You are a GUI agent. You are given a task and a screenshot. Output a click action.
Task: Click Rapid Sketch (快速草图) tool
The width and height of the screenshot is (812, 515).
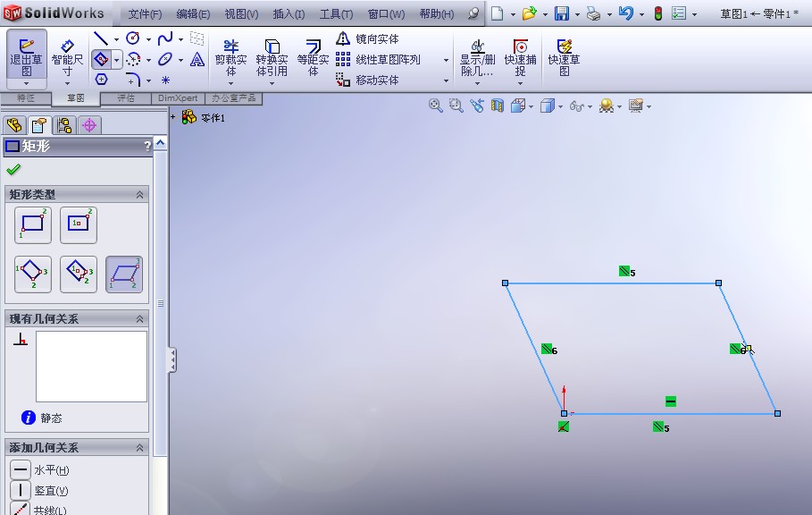[x=564, y=58]
